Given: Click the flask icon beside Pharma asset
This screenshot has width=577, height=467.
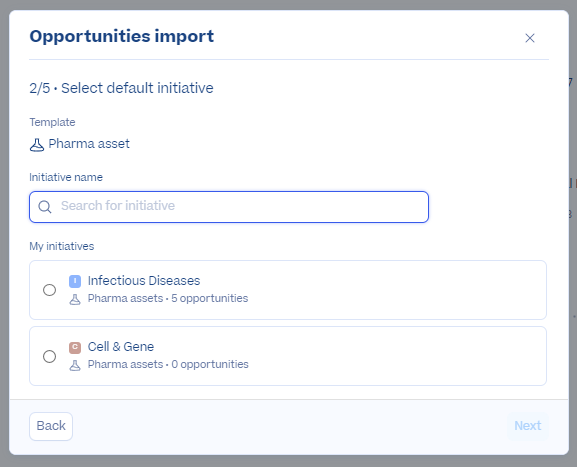Looking at the screenshot, I should coord(37,145).
